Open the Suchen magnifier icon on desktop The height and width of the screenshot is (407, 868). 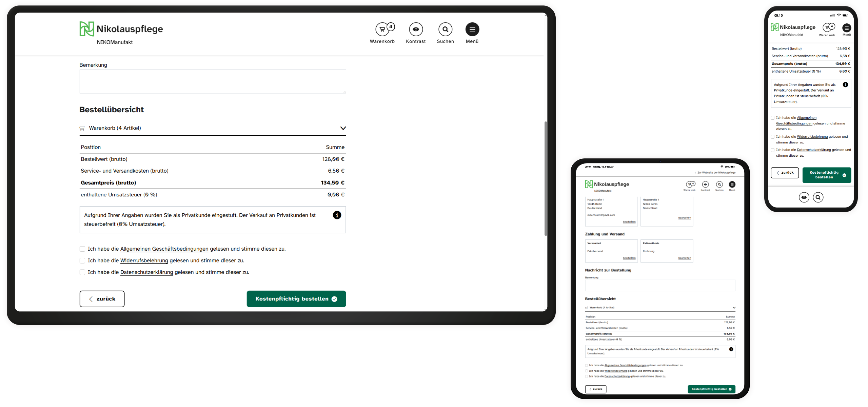[445, 30]
